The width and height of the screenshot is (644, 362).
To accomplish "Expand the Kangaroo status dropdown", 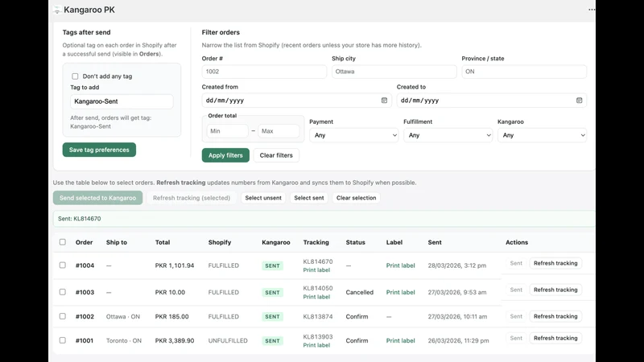I will pos(542,135).
